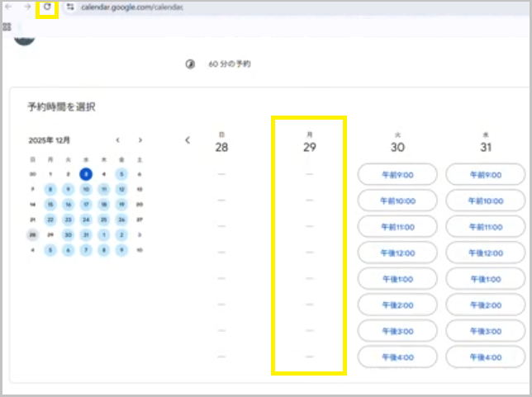Choose 午後1:00 slot on Wednesday 31

(x=486, y=279)
